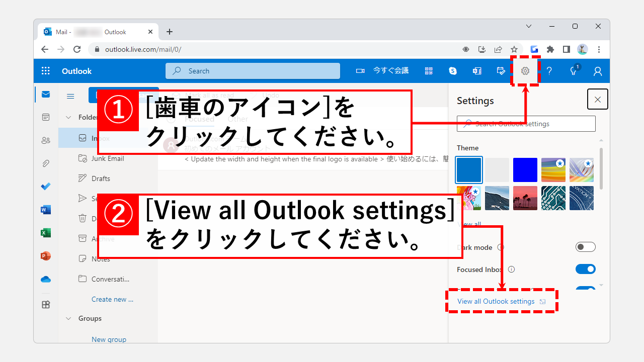Switch to the Other inbox tab
Screen dimensions: 644x362
[237, 119]
